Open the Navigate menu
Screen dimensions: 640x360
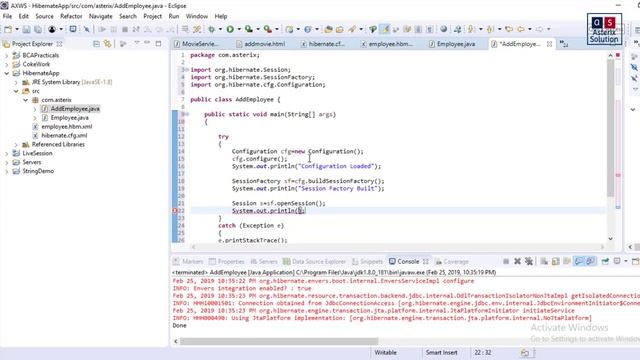(x=101, y=16)
